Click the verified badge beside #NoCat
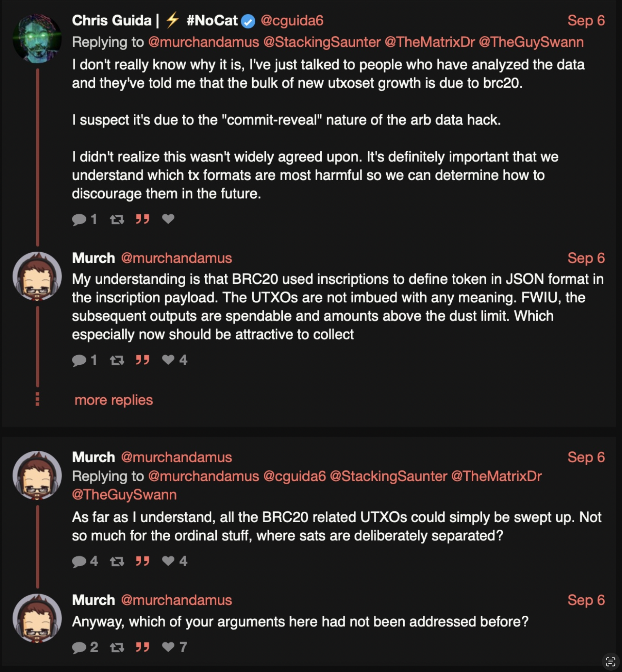 coord(248,22)
